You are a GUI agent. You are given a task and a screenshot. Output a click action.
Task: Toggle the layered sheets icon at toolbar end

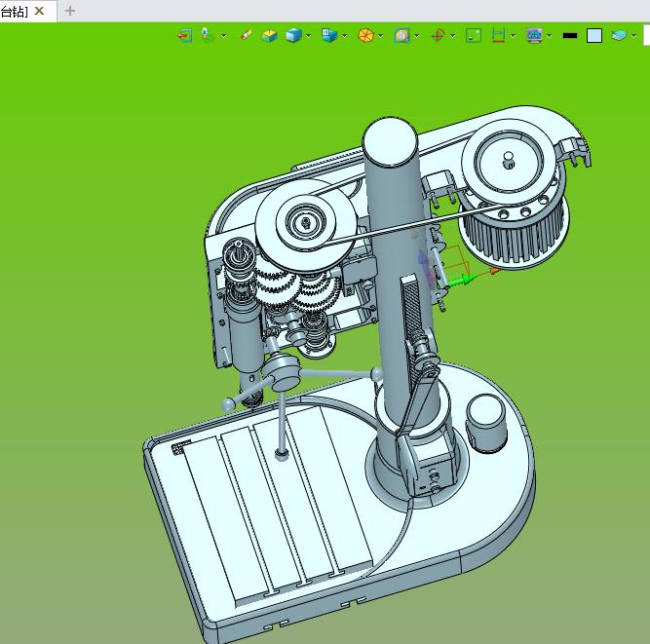click(x=619, y=36)
